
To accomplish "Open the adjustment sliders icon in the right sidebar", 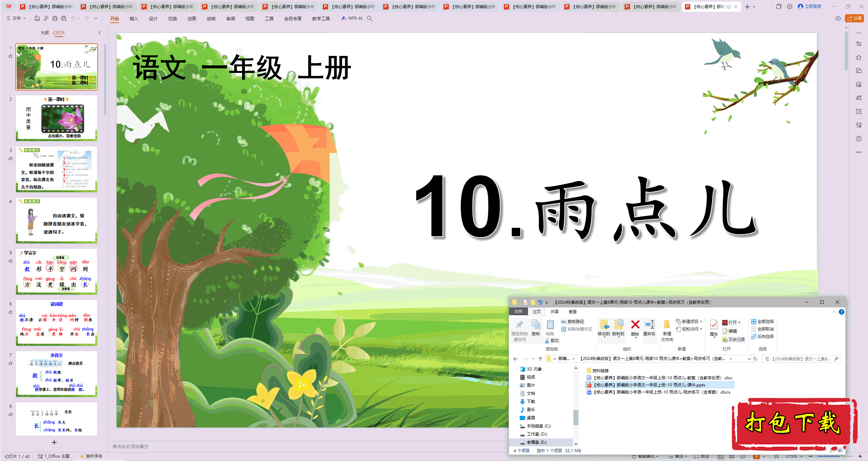I will pos(859,44).
